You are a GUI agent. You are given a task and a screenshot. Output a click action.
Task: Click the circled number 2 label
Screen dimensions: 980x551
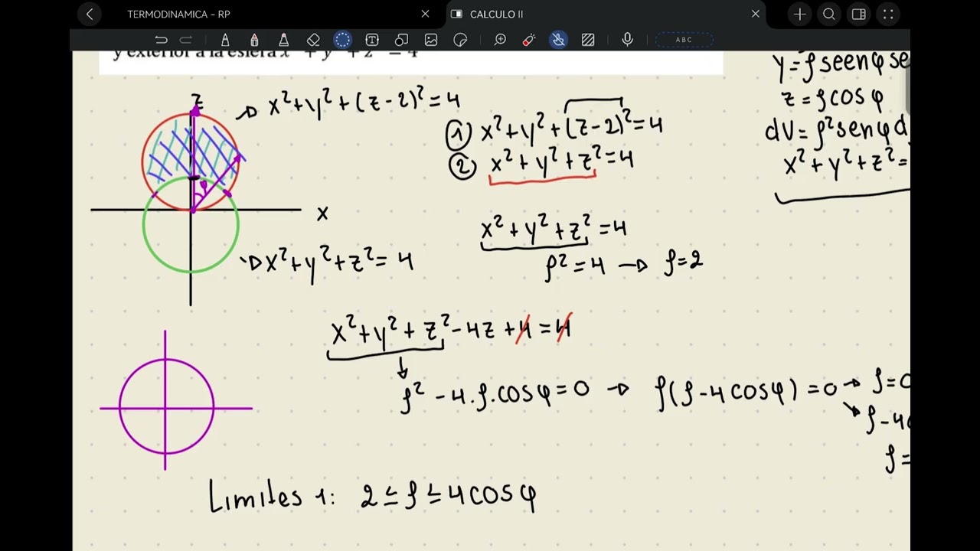[462, 166]
